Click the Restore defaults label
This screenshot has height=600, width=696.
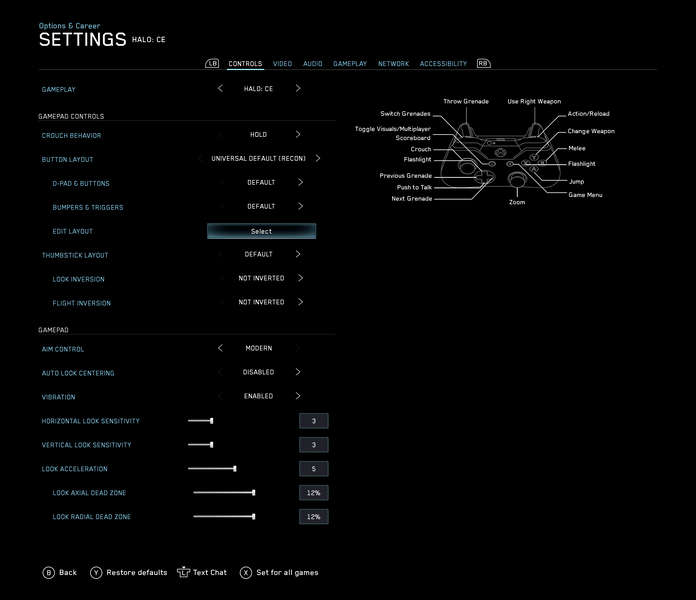pos(137,572)
